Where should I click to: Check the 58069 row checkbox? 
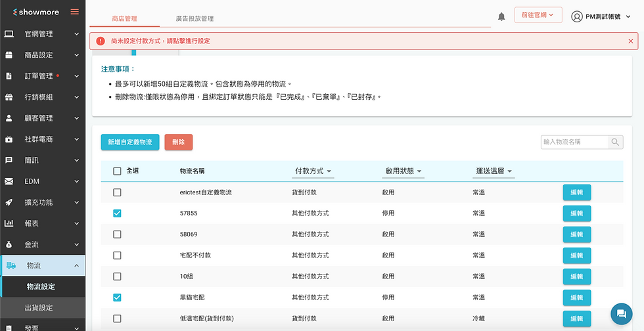pyautogui.click(x=117, y=234)
